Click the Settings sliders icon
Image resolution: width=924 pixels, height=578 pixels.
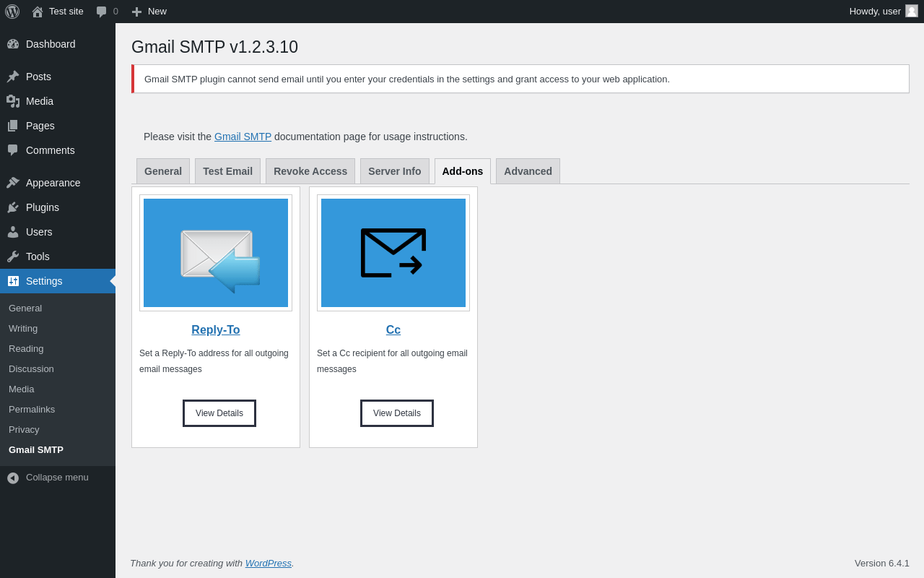click(x=13, y=281)
